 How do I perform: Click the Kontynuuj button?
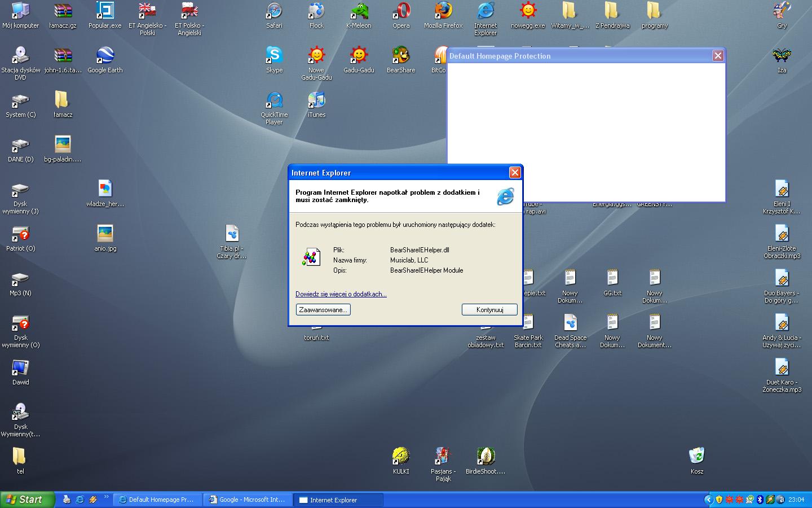pyautogui.click(x=489, y=310)
